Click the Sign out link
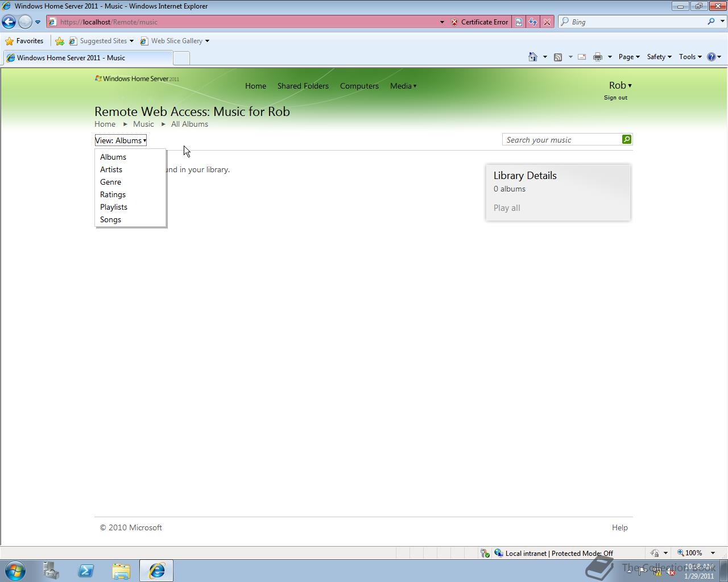Image resolution: width=728 pixels, height=582 pixels. tap(616, 98)
